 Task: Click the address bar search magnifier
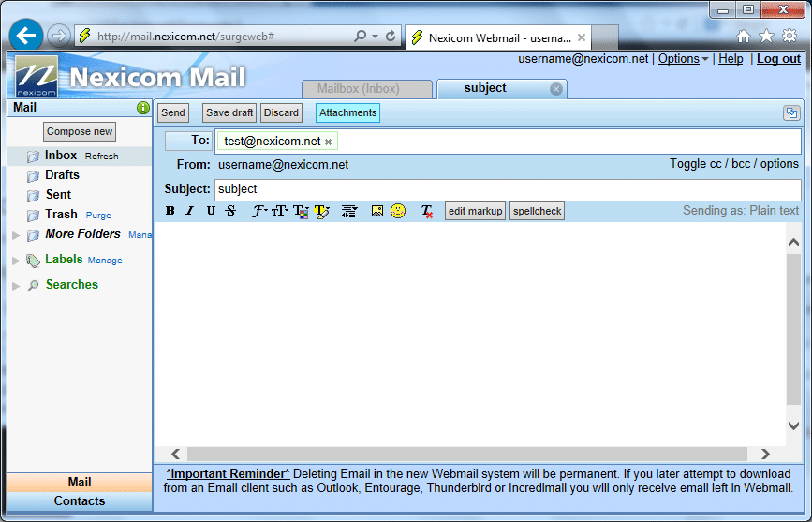360,36
